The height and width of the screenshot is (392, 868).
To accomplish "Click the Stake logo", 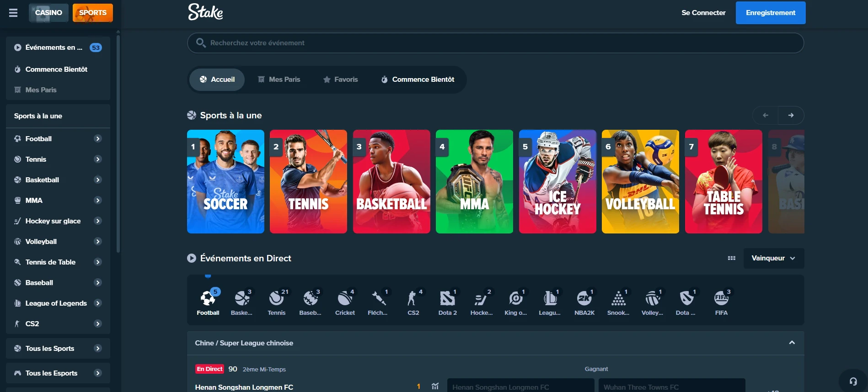I will coord(205,12).
